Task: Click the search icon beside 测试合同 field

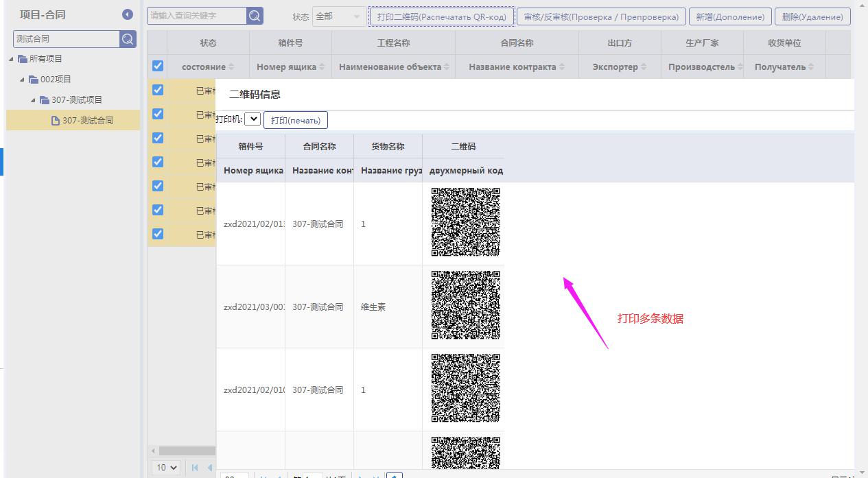Action: [x=128, y=39]
